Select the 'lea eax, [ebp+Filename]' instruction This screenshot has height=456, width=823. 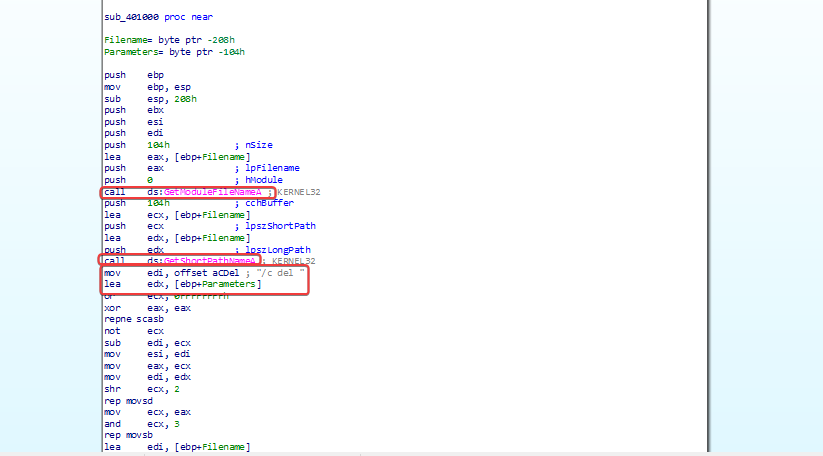coord(177,157)
